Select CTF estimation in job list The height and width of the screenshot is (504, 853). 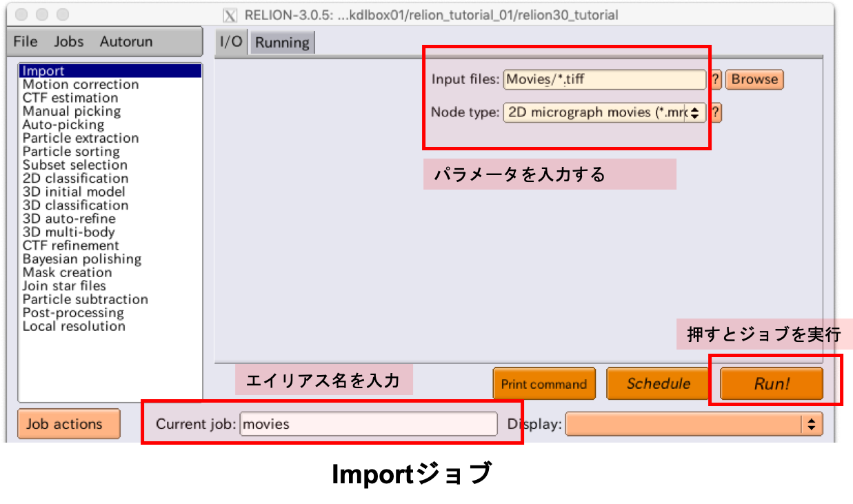click(x=111, y=98)
